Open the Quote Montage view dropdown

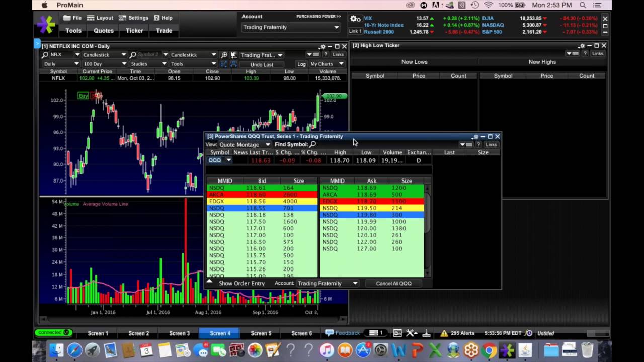pos(245,145)
